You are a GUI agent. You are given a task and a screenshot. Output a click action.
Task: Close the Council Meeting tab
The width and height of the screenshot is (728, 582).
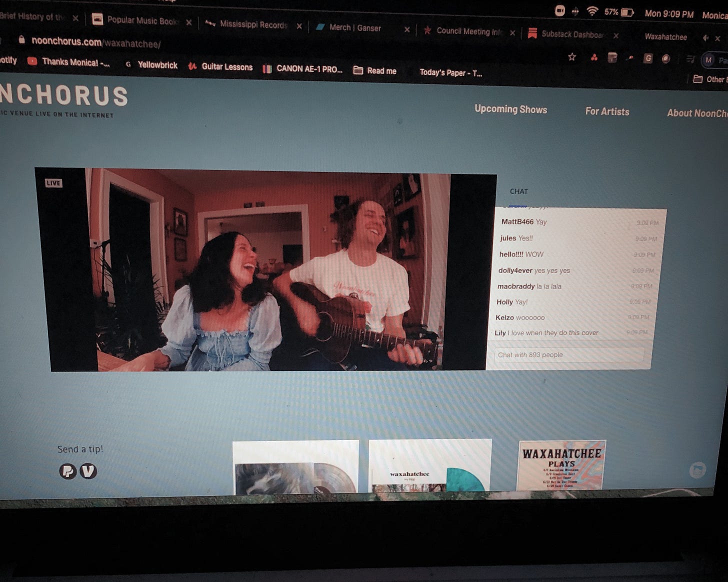coord(512,33)
